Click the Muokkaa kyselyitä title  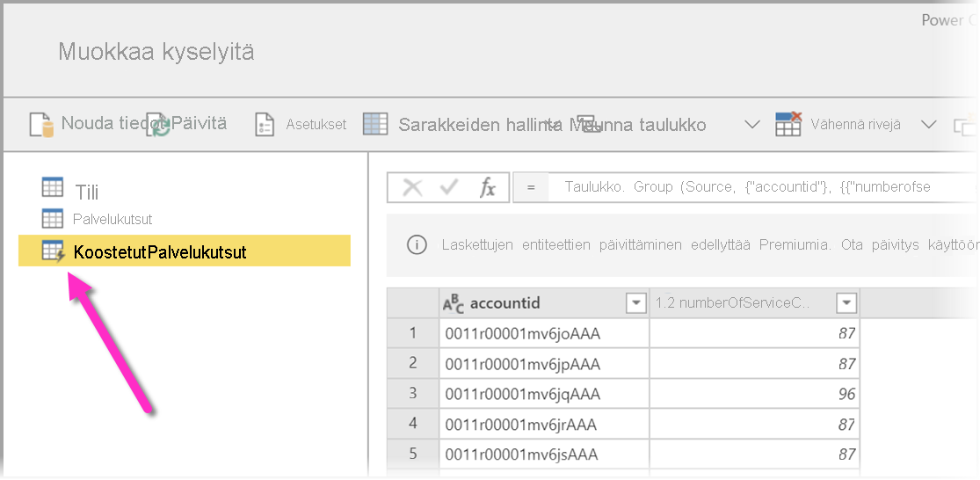pos(156,51)
